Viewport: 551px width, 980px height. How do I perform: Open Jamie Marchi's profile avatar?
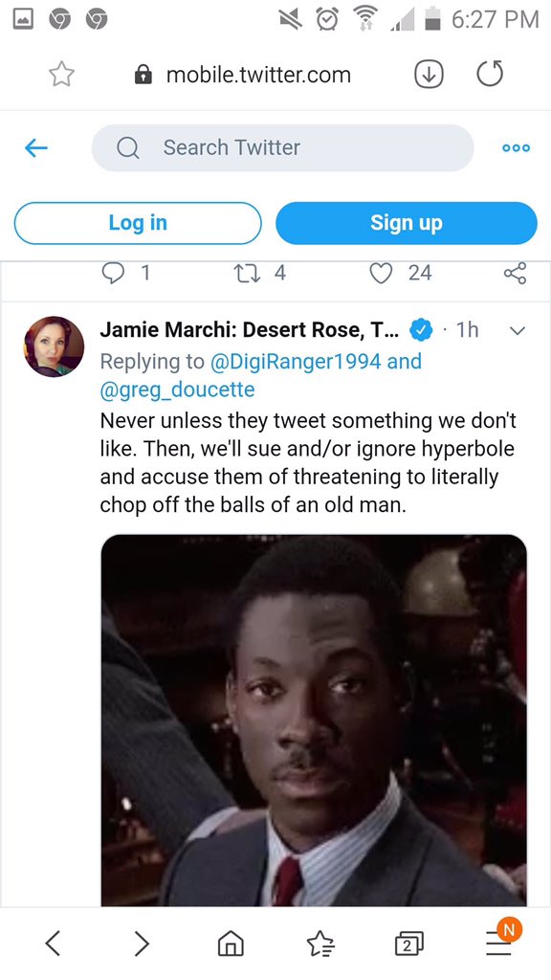click(x=55, y=346)
